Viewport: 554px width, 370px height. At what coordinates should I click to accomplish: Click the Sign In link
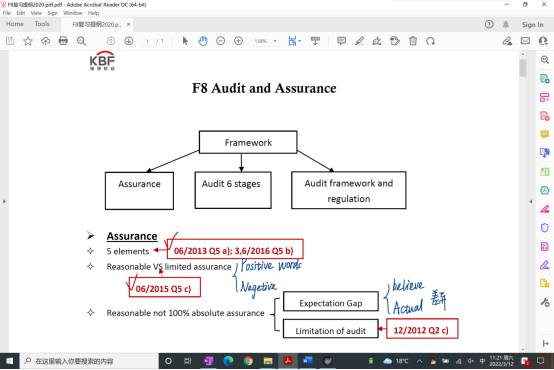(532, 24)
